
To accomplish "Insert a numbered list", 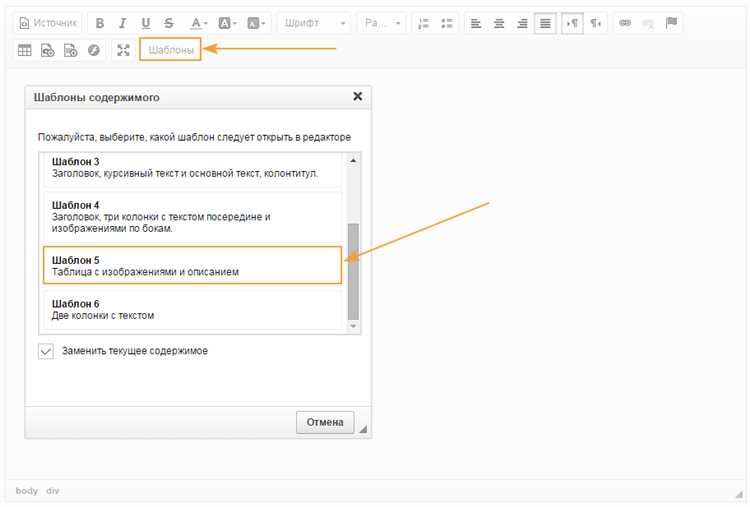I will click(x=423, y=23).
